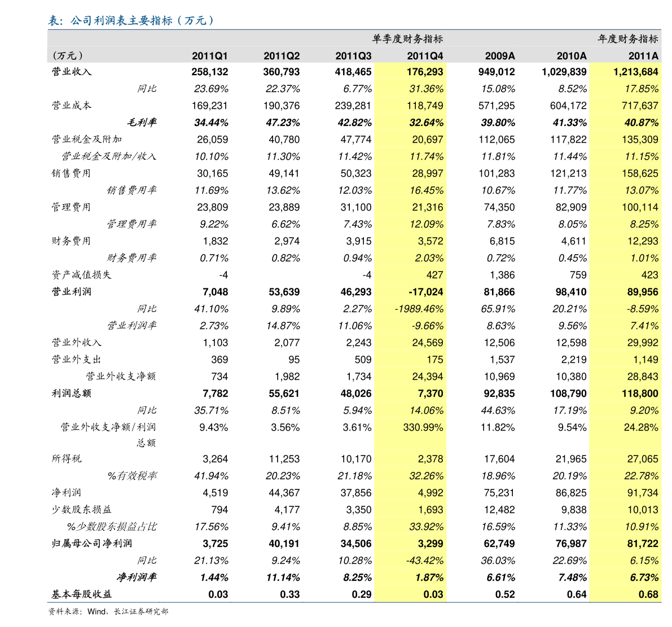Select the 2011Q4 column header
672x627 pixels.
coord(425,56)
